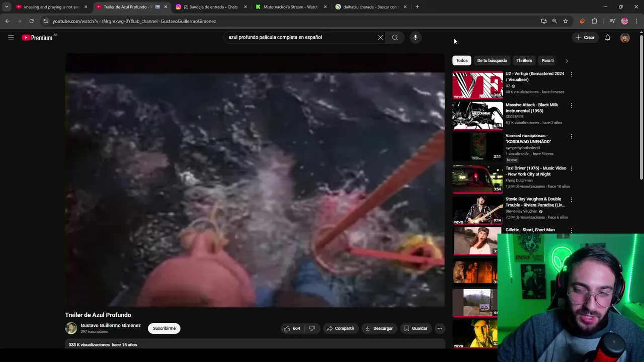Open options for Gillette Short Man video

pos(571,230)
